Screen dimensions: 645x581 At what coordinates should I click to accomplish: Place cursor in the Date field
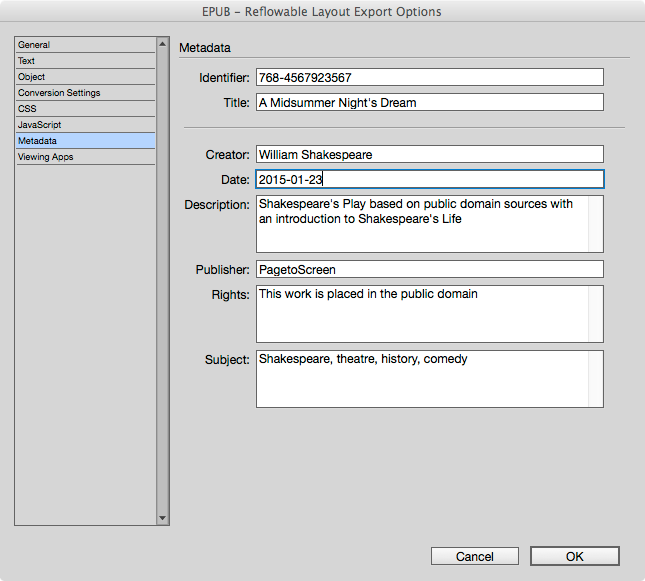point(430,179)
